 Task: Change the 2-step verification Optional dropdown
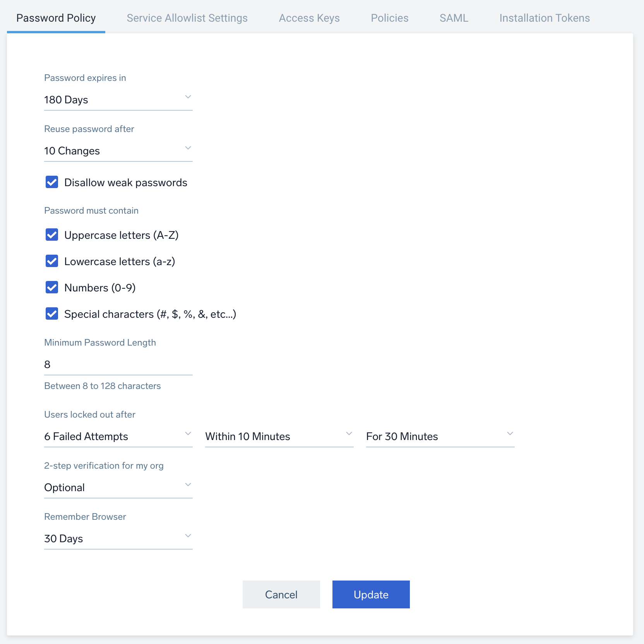click(x=118, y=488)
